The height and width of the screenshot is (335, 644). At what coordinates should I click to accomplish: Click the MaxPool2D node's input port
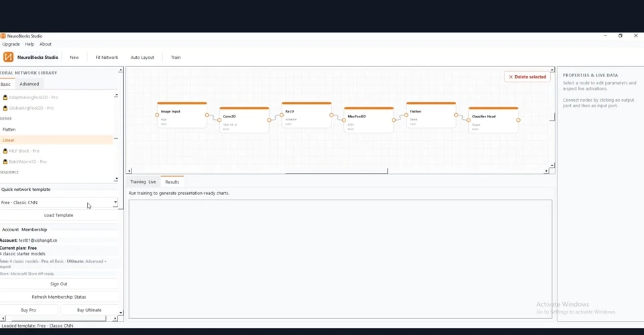click(343, 120)
